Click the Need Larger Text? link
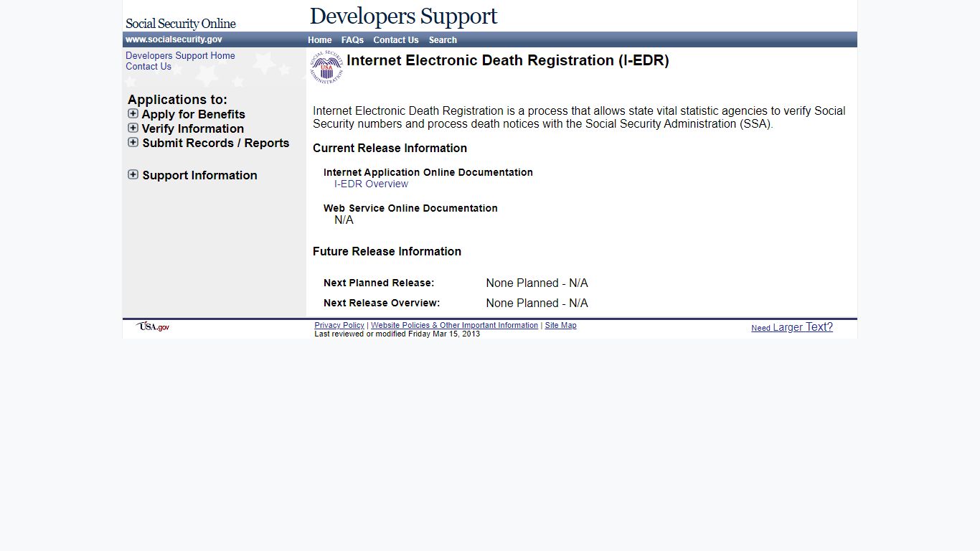 tap(792, 327)
